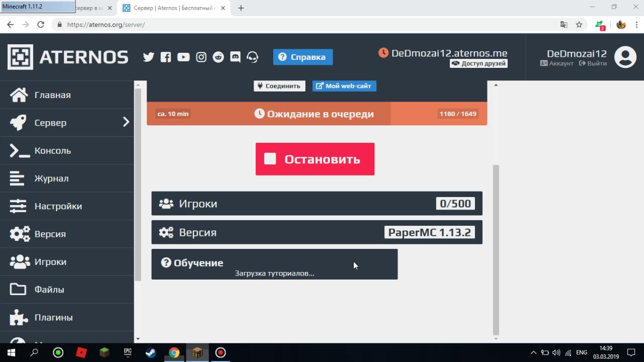Viewport: 644px width, 362px height.
Task: Open Файлы in sidebar
Action: [67, 290]
